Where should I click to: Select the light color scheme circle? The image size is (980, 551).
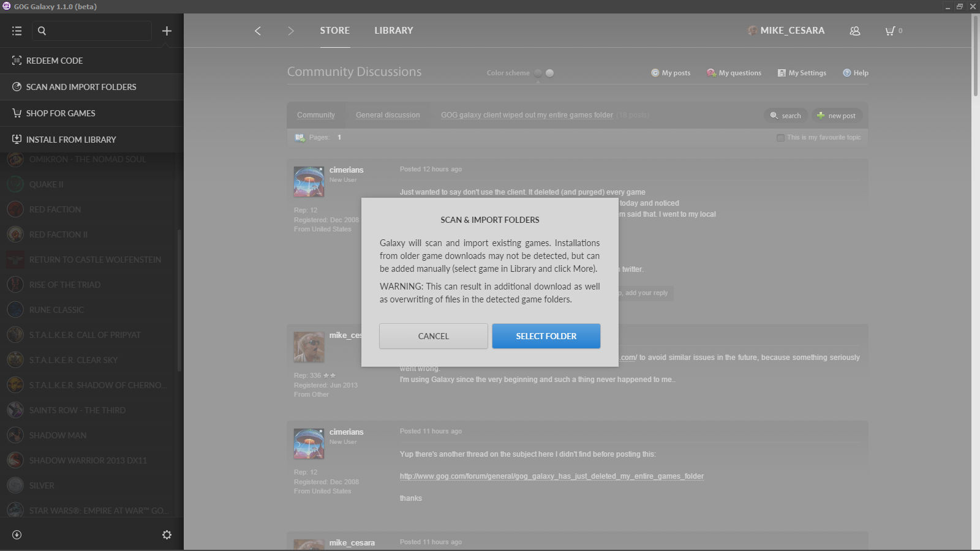[549, 73]
